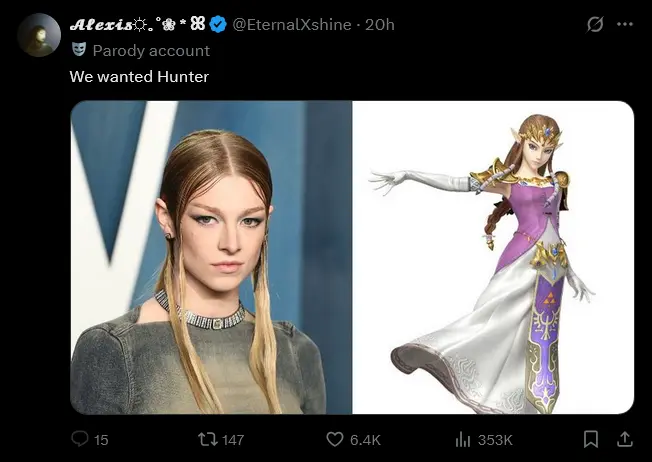This screenshot has height=462, width=652.
Task: Click the parody mask icon
Action: click(79, 49)
